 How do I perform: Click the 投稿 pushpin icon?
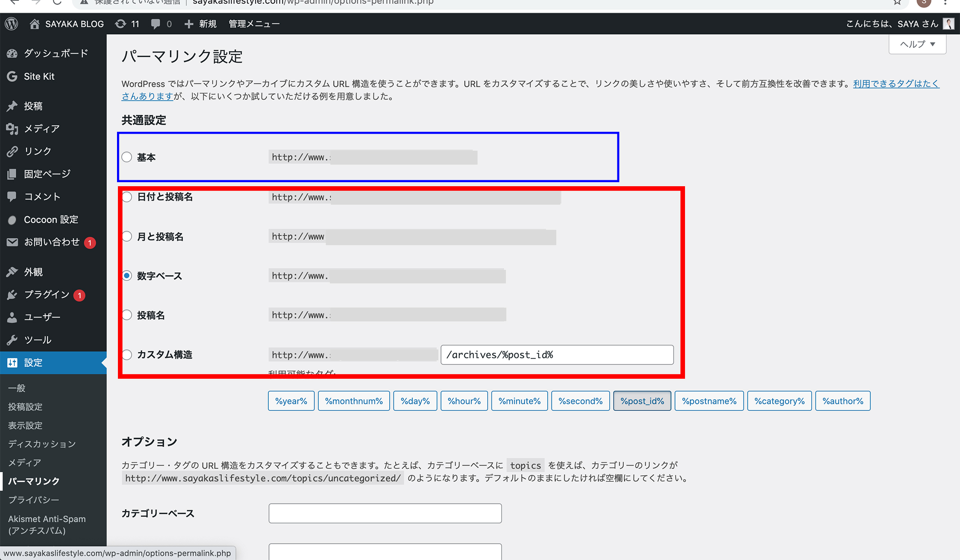(12, 106)
